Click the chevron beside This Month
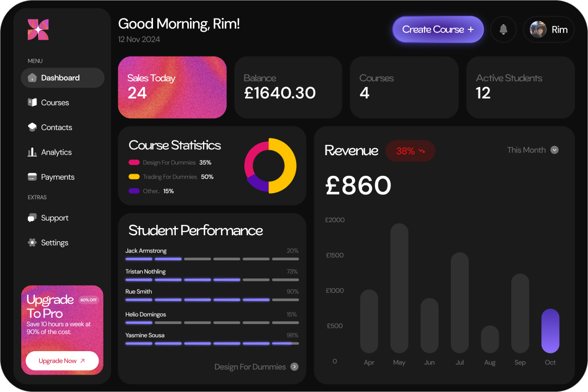Image resolution: width=588 pixels, height=392 pixels. point(554,150)
